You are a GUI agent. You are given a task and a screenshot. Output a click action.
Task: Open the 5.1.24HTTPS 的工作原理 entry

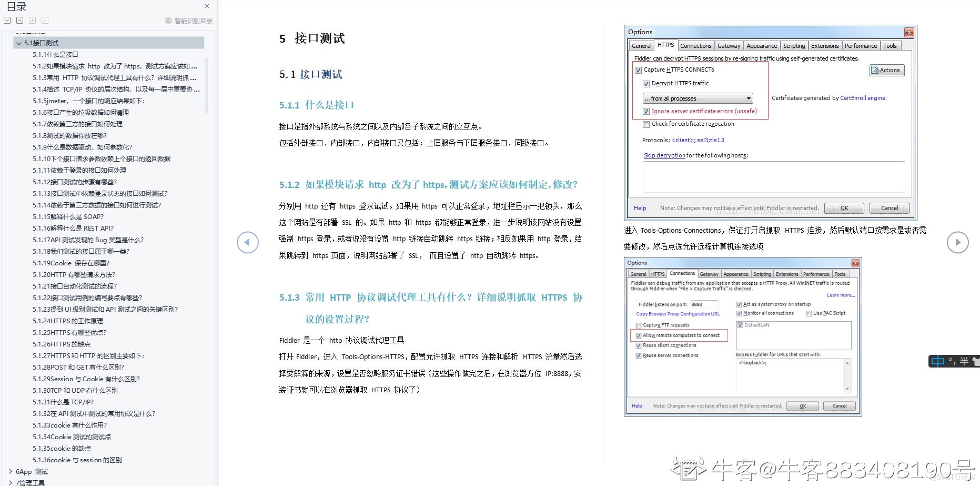[x=67, y=321]
